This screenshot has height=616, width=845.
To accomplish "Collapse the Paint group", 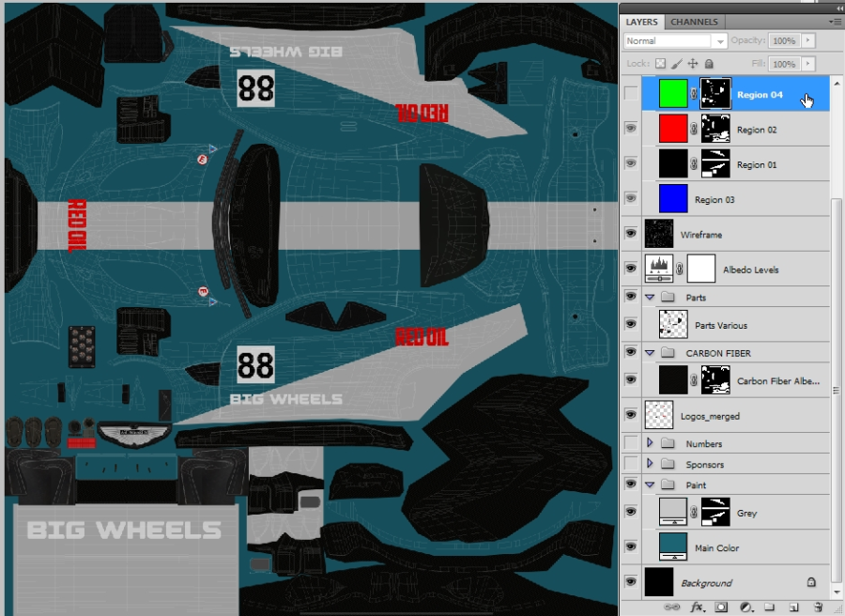I will point(650,485).
